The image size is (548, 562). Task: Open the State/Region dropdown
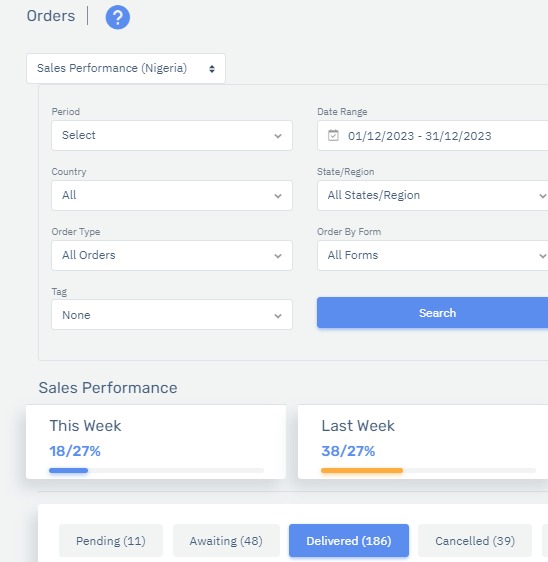[x=433, y=195]
